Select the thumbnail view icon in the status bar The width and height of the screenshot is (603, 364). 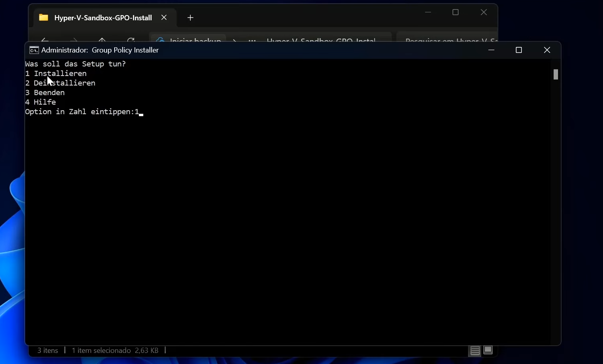(488, 351)
